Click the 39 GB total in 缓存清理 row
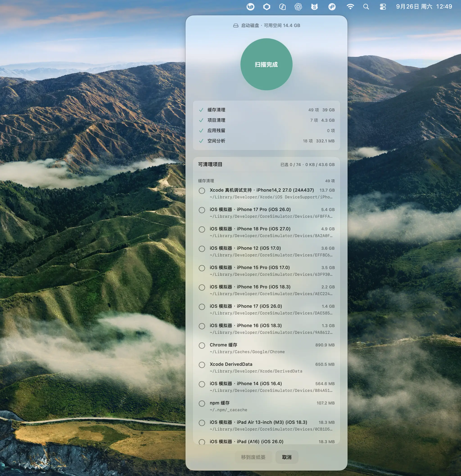The image size is (461, 476). click(328, 110)
